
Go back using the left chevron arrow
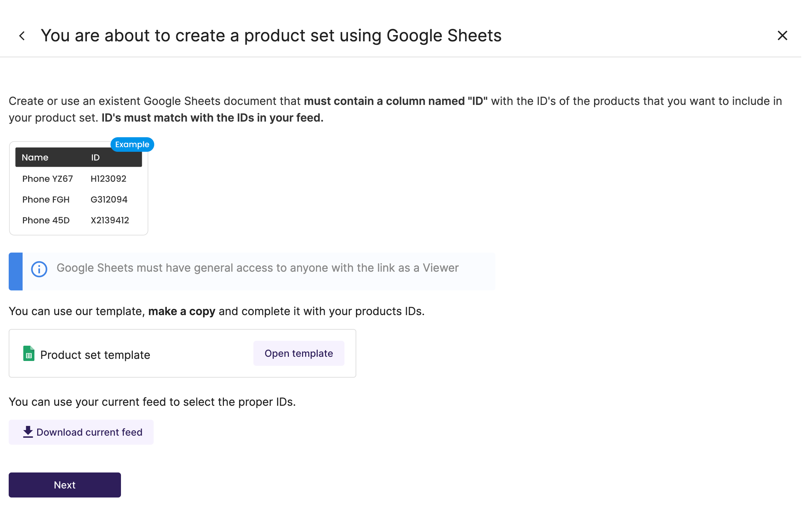coord(22,36)
